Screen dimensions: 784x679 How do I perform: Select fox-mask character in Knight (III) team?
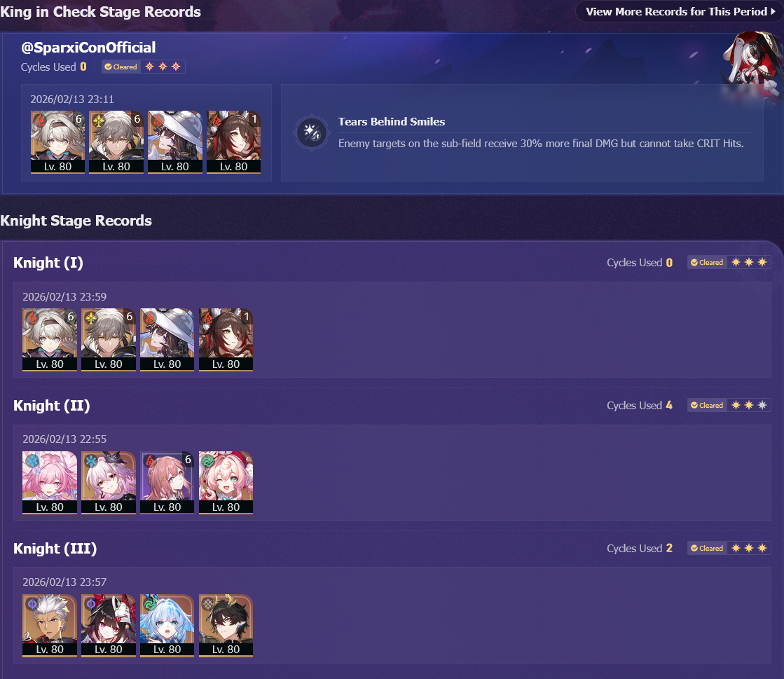pyautogui.click(x=109, y=625)
